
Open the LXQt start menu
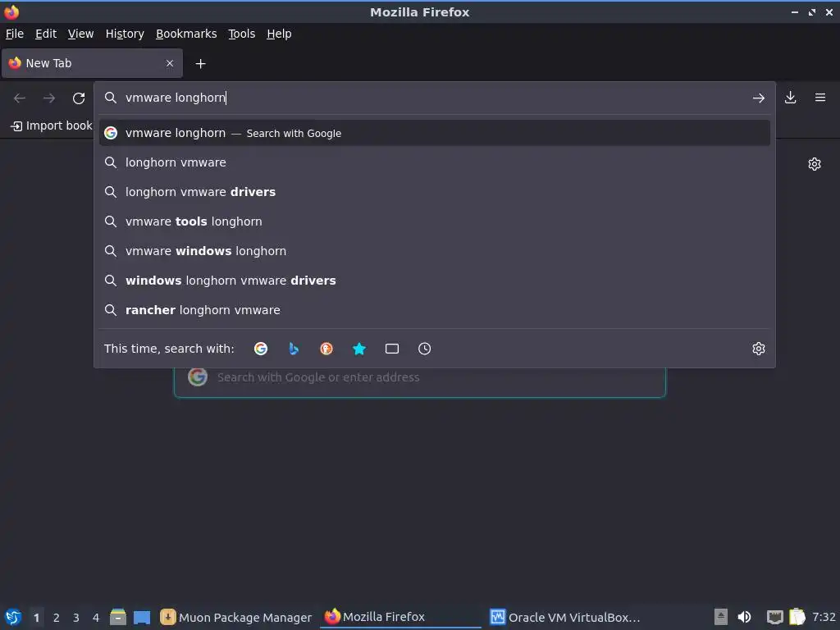(13, 617)
